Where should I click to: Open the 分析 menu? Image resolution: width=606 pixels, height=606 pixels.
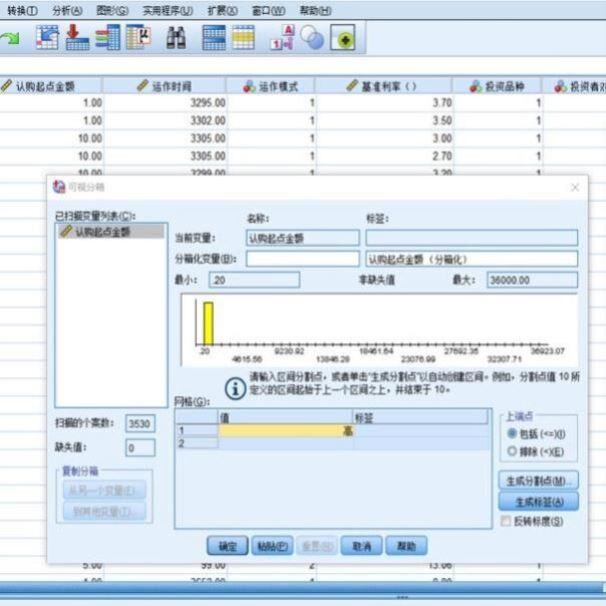tap(67, 10)
